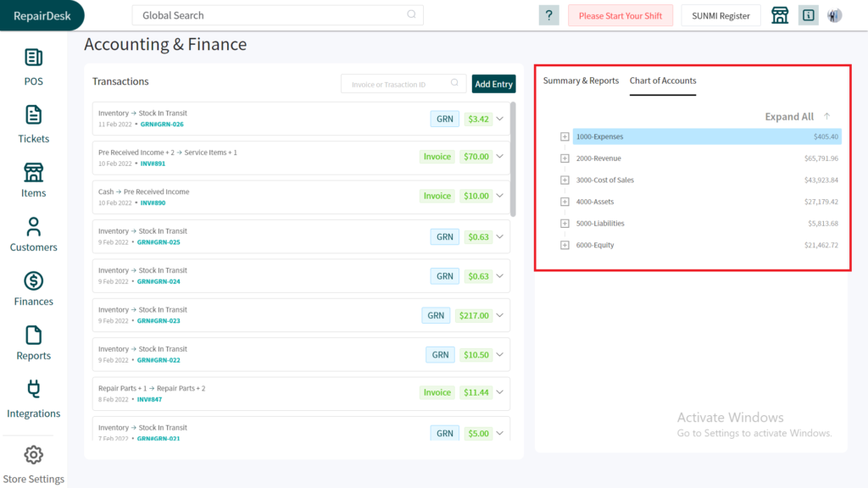
Task: Open the Reports sidebar icon
Action: (33, 335)
